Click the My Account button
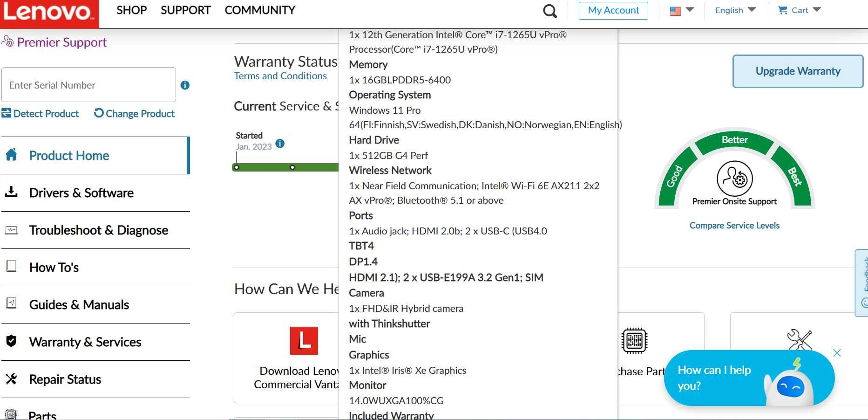This screenshot has height=420, width=868. (x=613, y=10)
